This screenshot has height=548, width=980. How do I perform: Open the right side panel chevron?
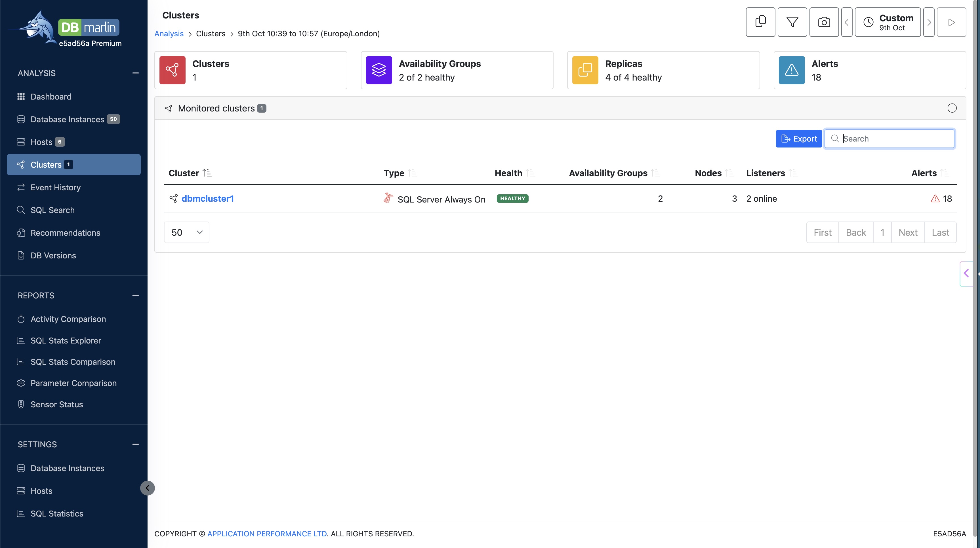pyautogui.click(x=966, y=273)
